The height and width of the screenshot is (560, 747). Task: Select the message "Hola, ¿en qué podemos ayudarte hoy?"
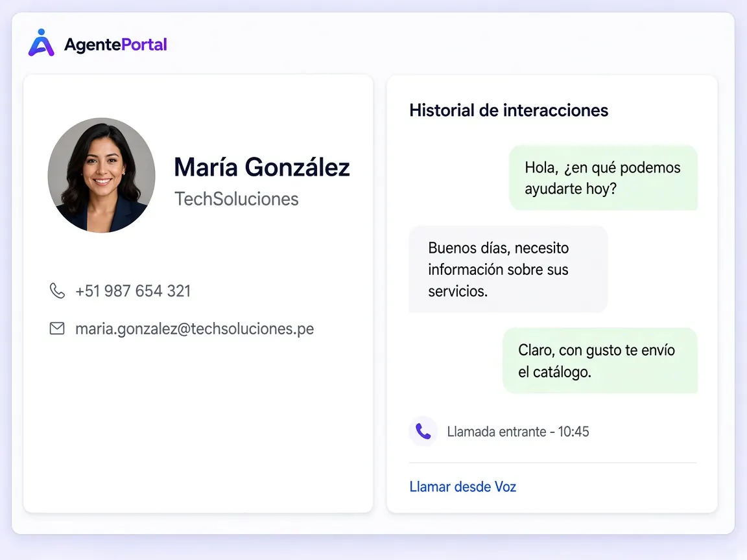(603, 178)
